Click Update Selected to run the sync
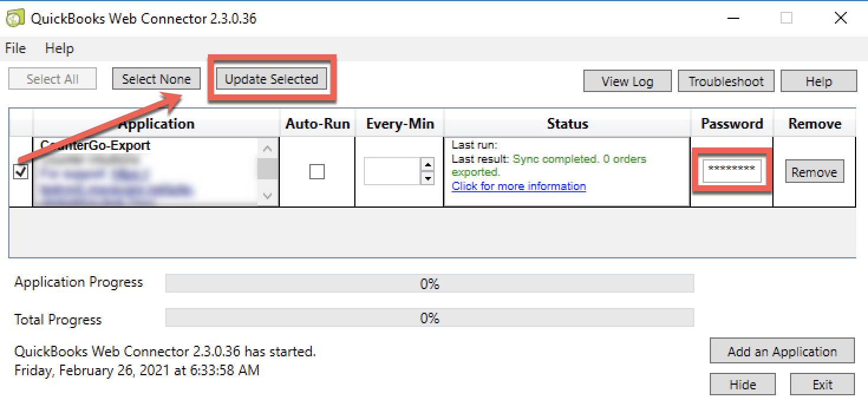 (271, 78)
